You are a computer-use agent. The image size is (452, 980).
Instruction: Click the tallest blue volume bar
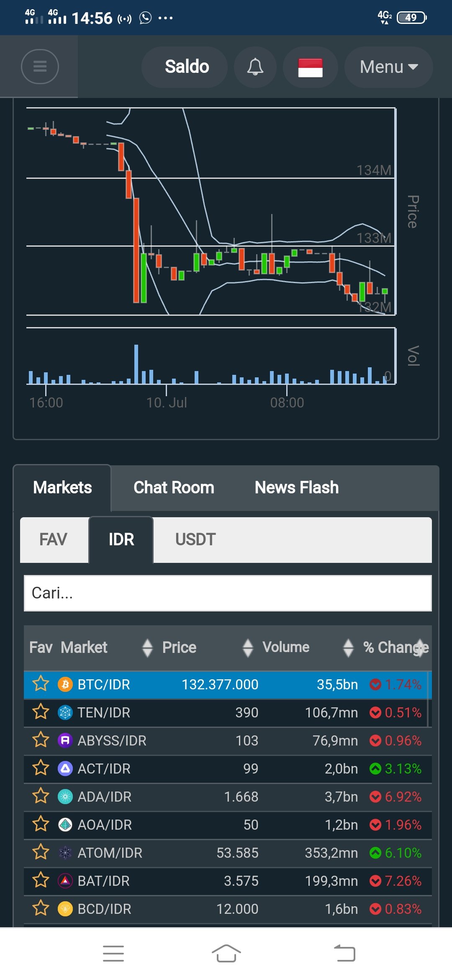tap(136, 364)
